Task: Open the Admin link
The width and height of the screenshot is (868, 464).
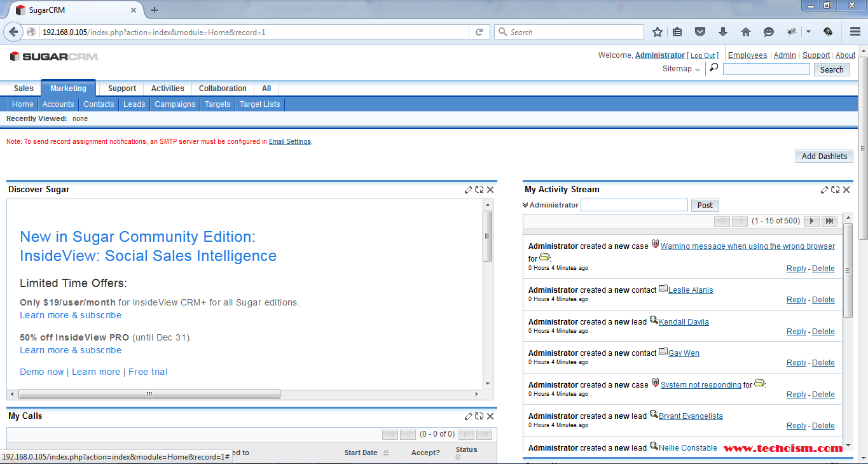Action: 785,55
